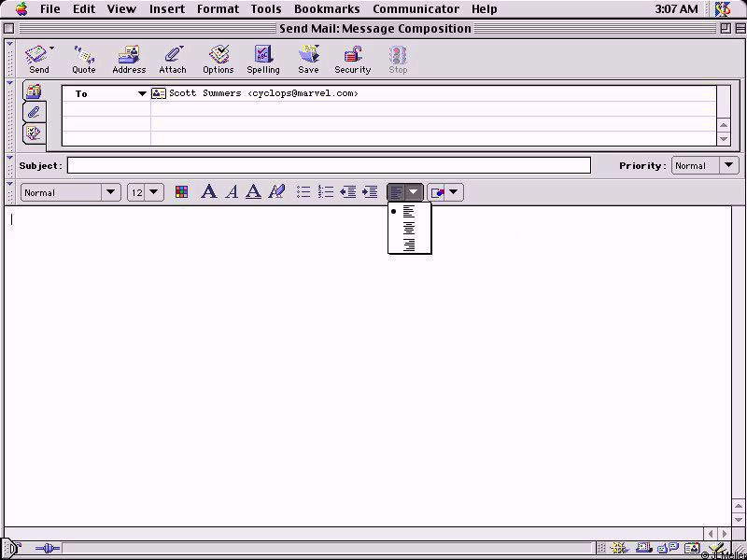Image resolution: width=747 pixels, height=560 pixels.
Task: Show the message options checklist tab
Action: click(x=34, y=133)
